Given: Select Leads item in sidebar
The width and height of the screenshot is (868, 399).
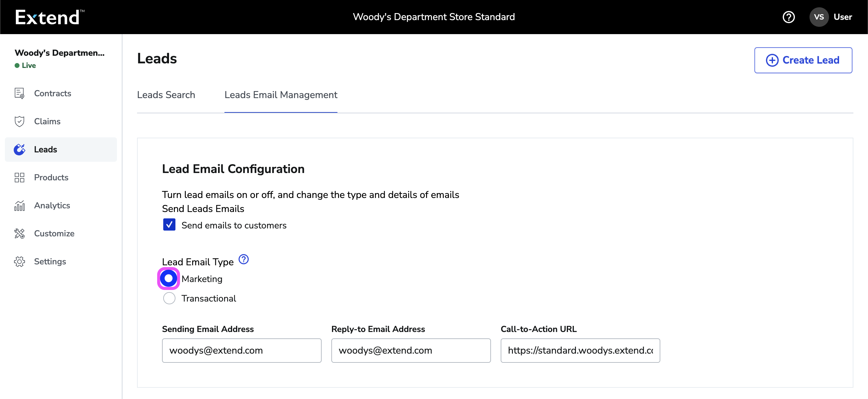Looking at the screenshot, I should [x=61, y=149].
